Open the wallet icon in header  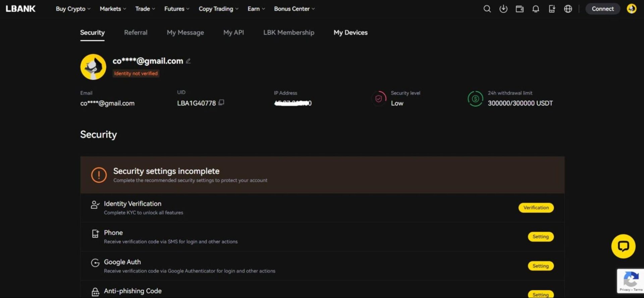[x=519, y=9]
